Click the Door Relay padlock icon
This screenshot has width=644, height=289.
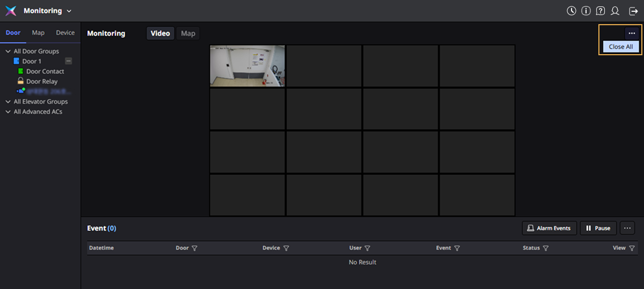(x=20, y=81)
